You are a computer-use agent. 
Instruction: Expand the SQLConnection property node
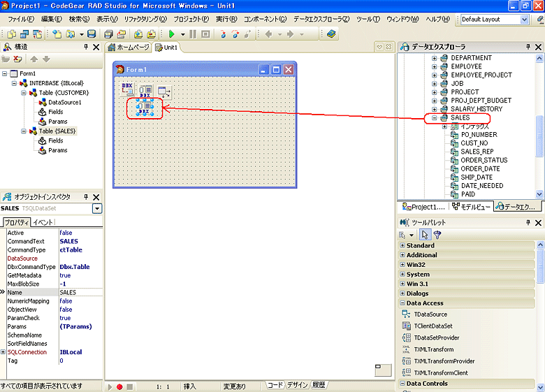click(x=3, y=352)
